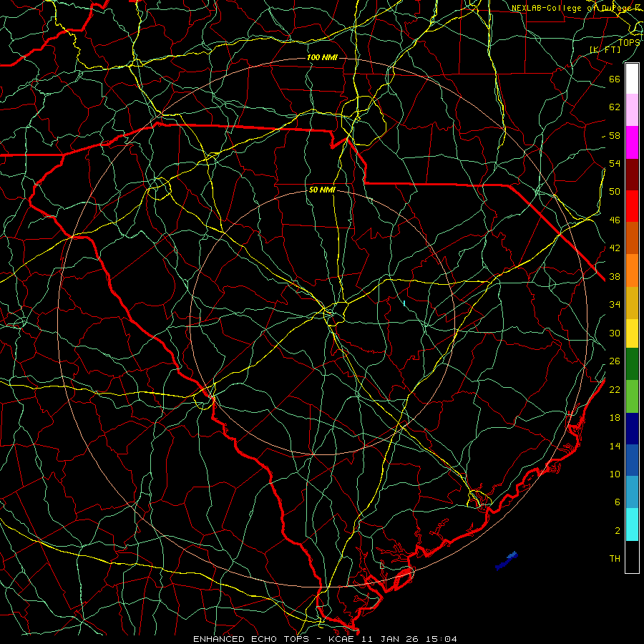Viewport: 644px width, 644px height.
Task: Click the blue echo offshore near coast
Action: coord(507,561)
